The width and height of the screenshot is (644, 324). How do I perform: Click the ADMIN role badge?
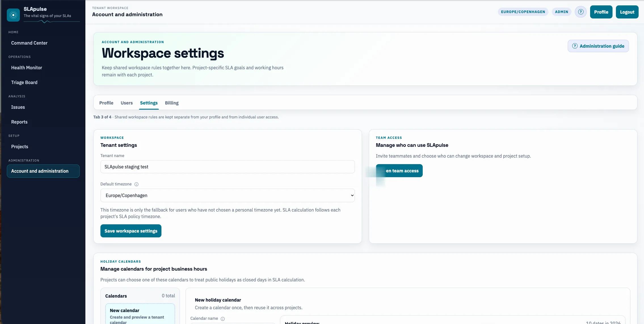(561, 12)
